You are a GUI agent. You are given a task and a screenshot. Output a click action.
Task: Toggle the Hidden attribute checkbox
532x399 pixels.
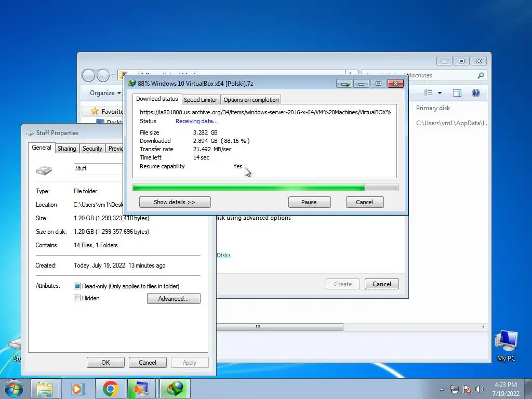77,298
